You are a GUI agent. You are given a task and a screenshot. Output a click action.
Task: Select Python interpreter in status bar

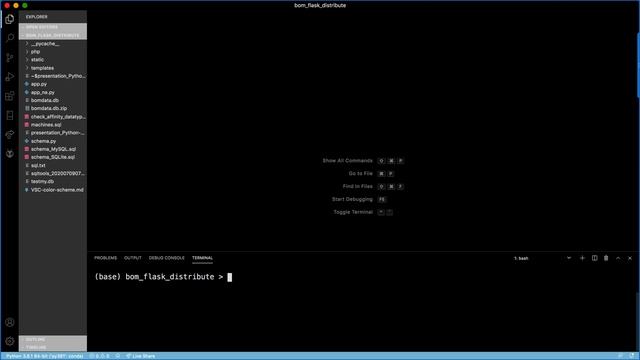tap(44, 356)
